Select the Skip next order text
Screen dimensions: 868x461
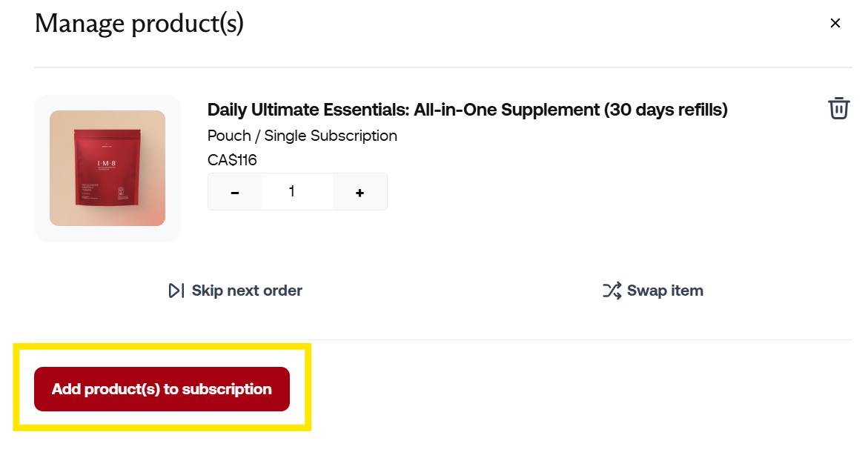247,291
